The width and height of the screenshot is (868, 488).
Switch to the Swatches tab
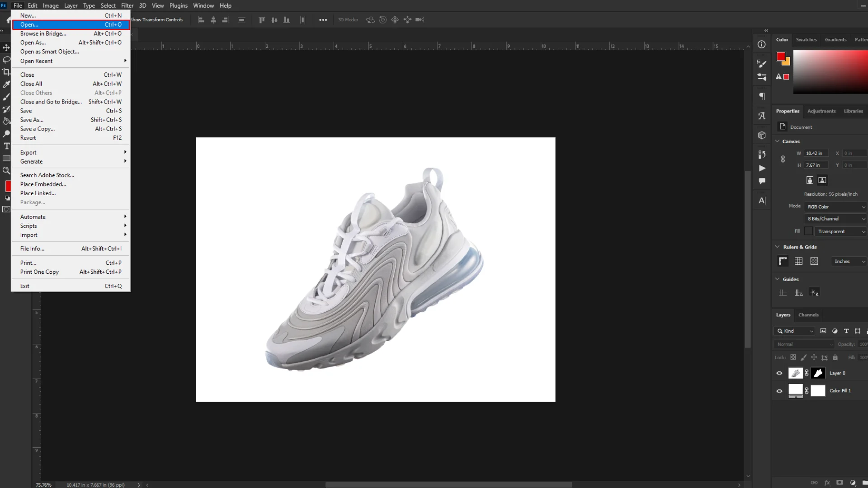tap(806, 40)
